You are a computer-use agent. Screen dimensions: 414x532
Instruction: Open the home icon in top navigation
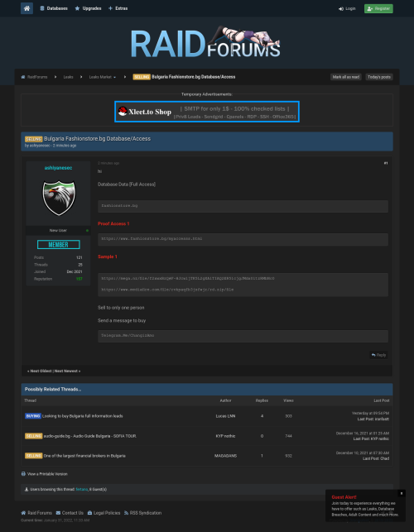click(26, 8)
